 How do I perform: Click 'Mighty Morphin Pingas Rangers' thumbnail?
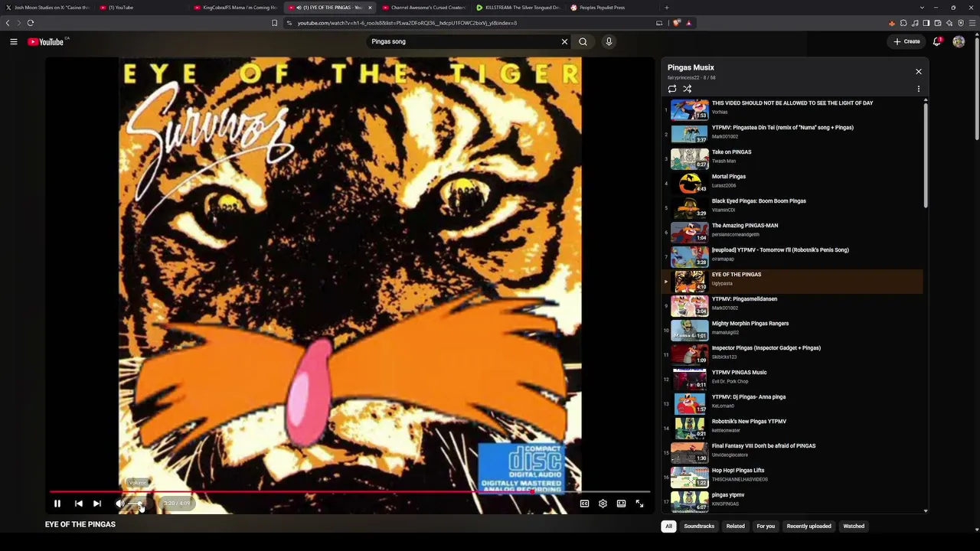click(689, 330)
